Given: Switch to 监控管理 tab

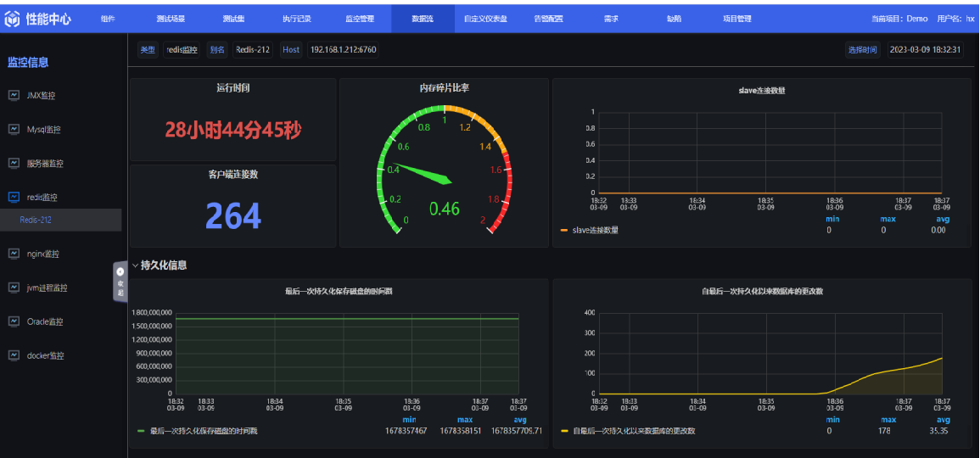Looking at the screenshot, I should 360,19.
